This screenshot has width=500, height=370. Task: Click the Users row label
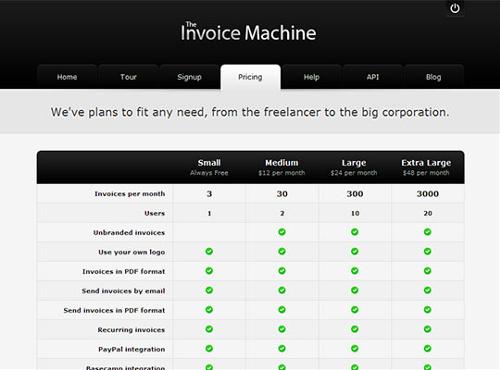pos(155,213)
